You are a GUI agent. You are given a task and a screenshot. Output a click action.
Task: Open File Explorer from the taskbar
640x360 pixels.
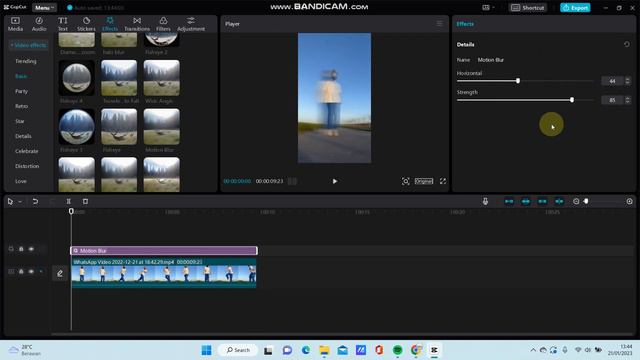point(324,350)
